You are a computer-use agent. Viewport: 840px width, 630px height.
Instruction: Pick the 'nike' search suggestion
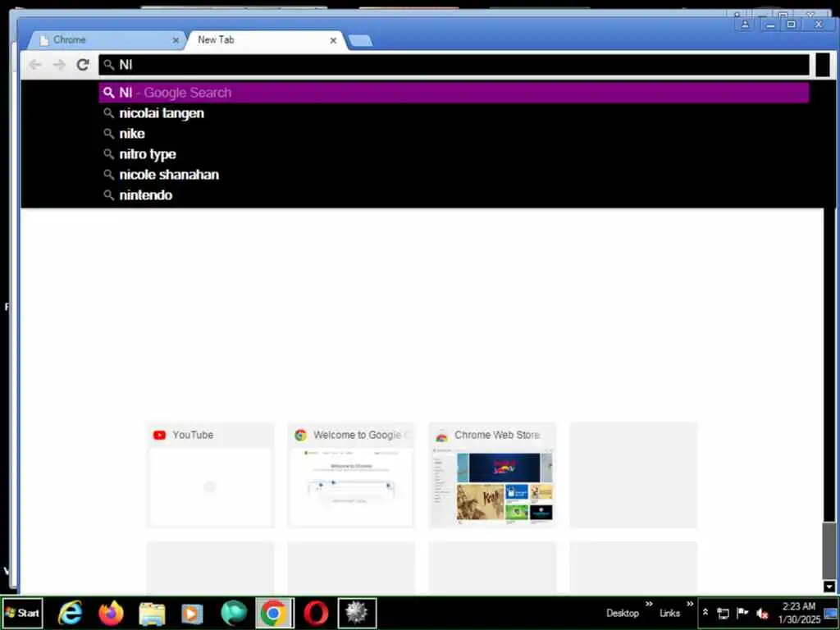point(454,134)
